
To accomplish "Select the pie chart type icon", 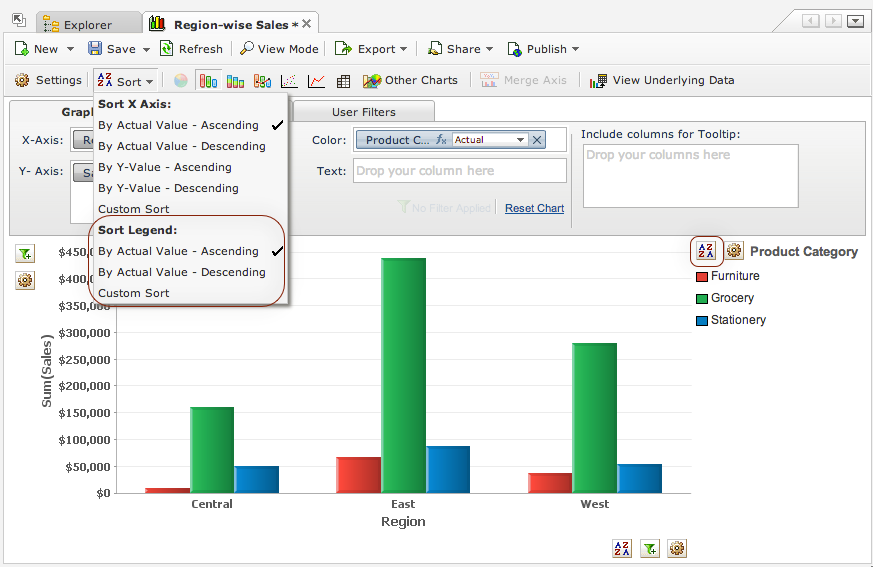I will pyautogui.click(x=181, y=81).
